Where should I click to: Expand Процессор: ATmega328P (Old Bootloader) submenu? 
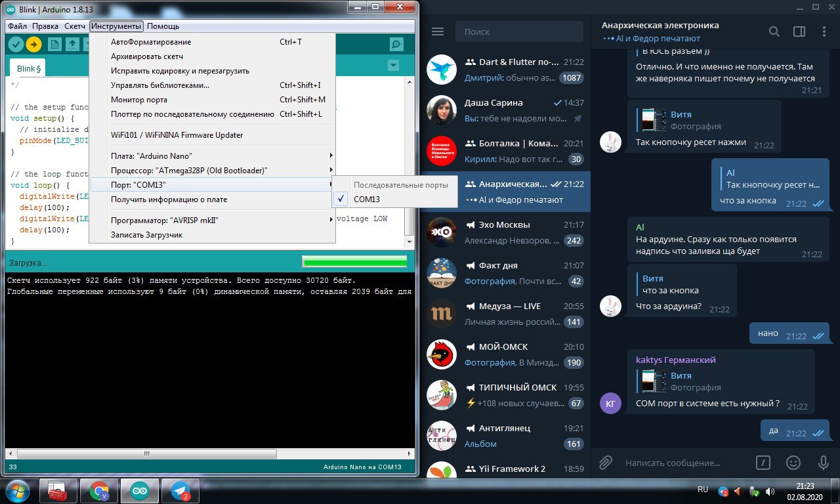(212, 171)
